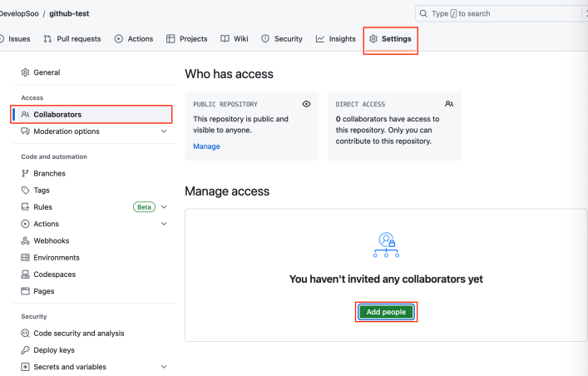Click the Settings gear icon in tab bar
This screenshot has width=588, height=376.
(373, 38)
